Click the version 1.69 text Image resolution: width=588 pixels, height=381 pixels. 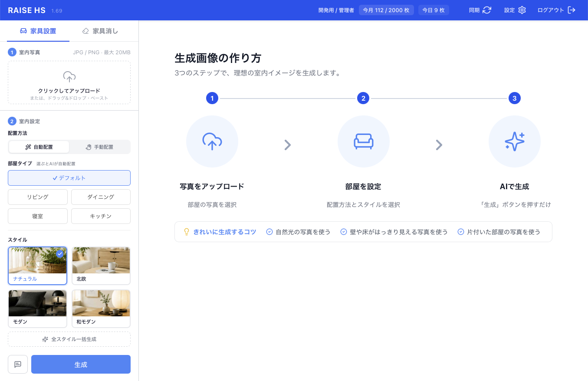point(57,10)
